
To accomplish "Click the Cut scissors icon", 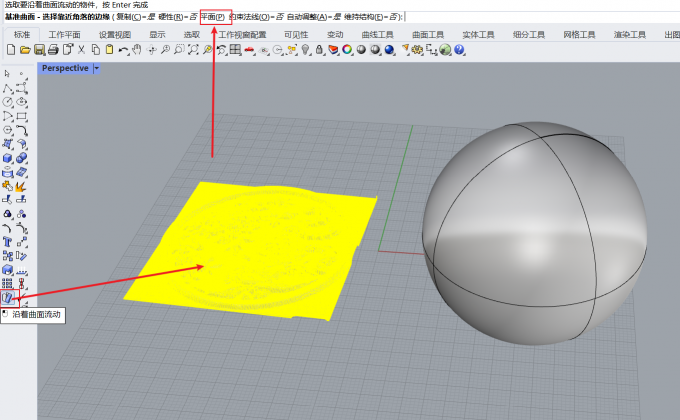I will tap(81, 50).
